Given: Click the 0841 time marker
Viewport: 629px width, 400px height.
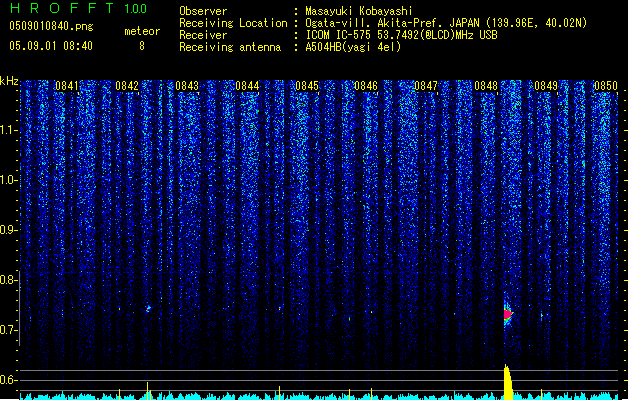Looking at the screenshot, I should point(67,86).
